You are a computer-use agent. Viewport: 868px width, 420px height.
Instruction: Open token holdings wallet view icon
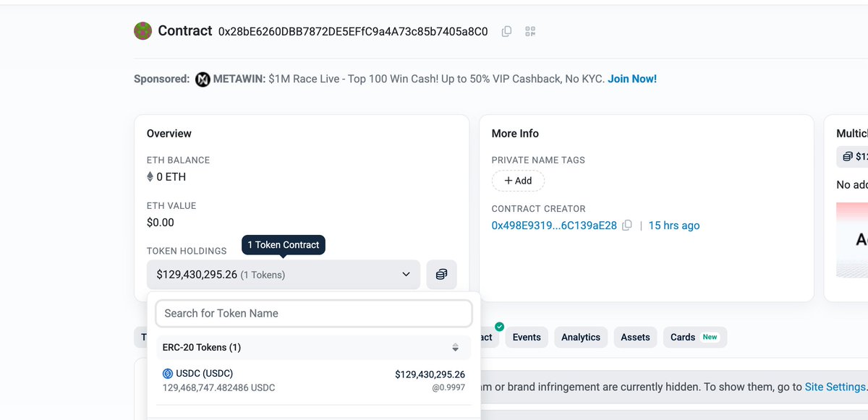[x=441, y=275]
